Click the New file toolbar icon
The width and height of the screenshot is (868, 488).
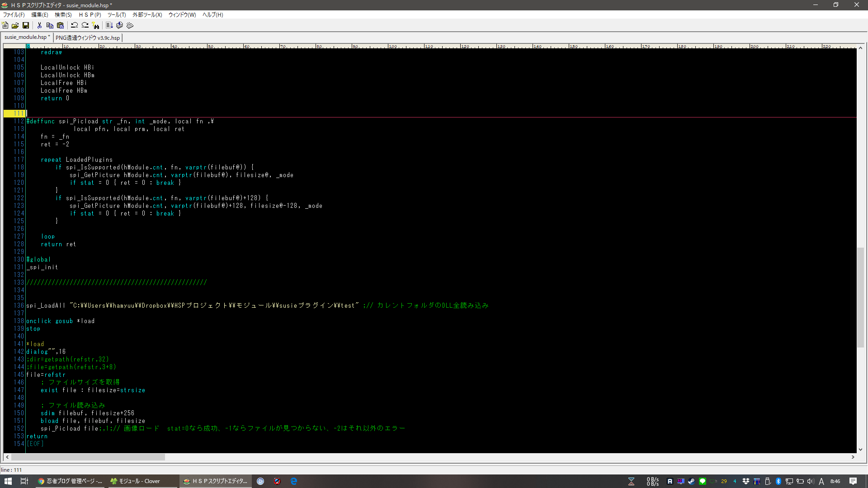(5, 25)
